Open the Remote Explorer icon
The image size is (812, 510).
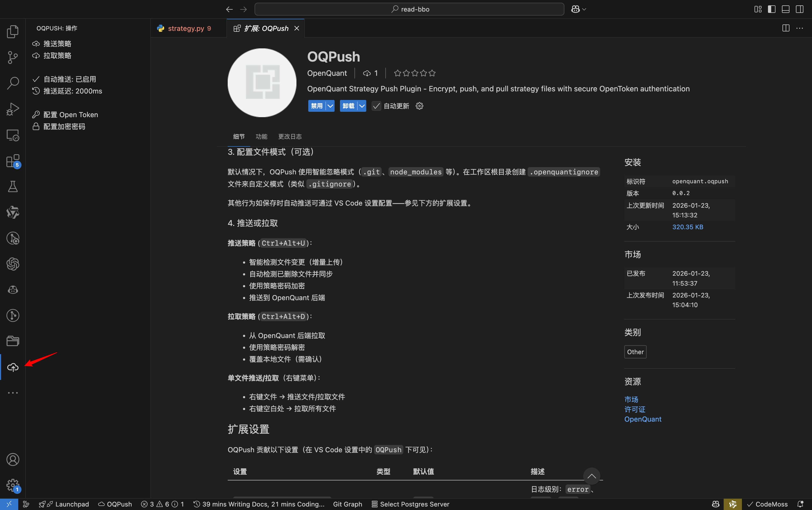click(x=13, y=135)
